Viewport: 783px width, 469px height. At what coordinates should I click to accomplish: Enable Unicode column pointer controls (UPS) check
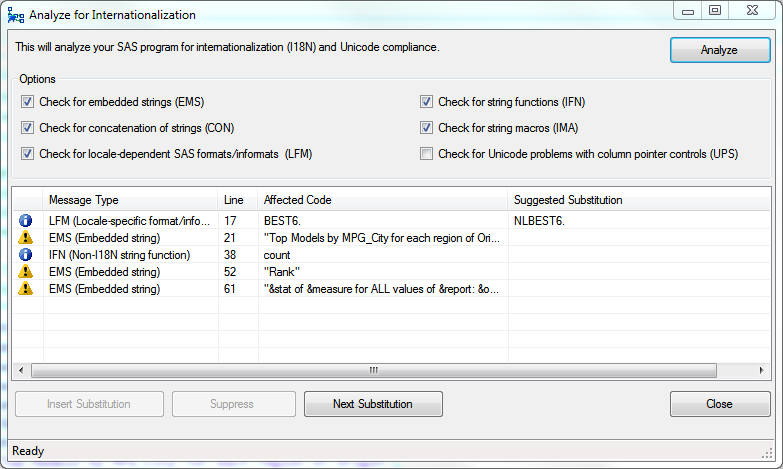point(427,154)
